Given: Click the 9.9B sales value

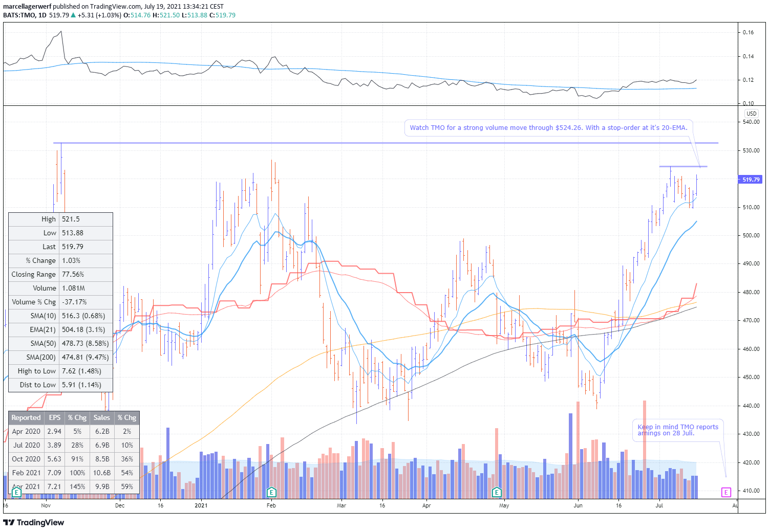Looking at the screenshot, I should pos(101,486).
